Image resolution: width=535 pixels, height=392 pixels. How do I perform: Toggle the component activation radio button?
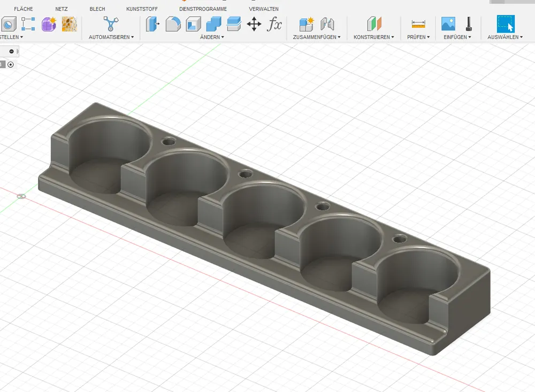tap(11, 65)
